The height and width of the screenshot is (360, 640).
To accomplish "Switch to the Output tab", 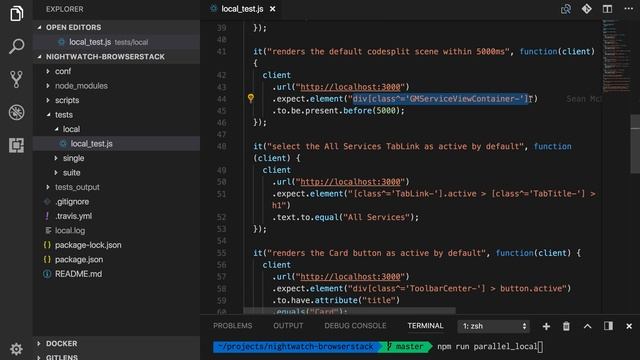I will tap(288, 326).
